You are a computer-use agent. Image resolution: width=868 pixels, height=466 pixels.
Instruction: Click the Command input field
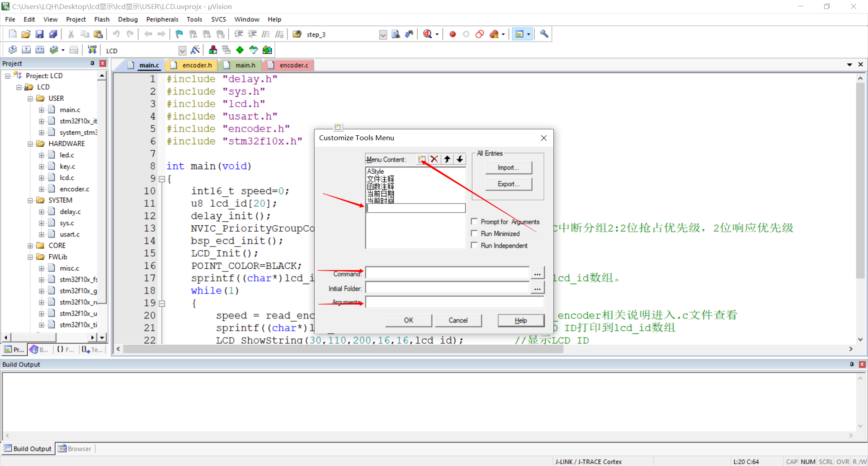click(x=447, y=273)
